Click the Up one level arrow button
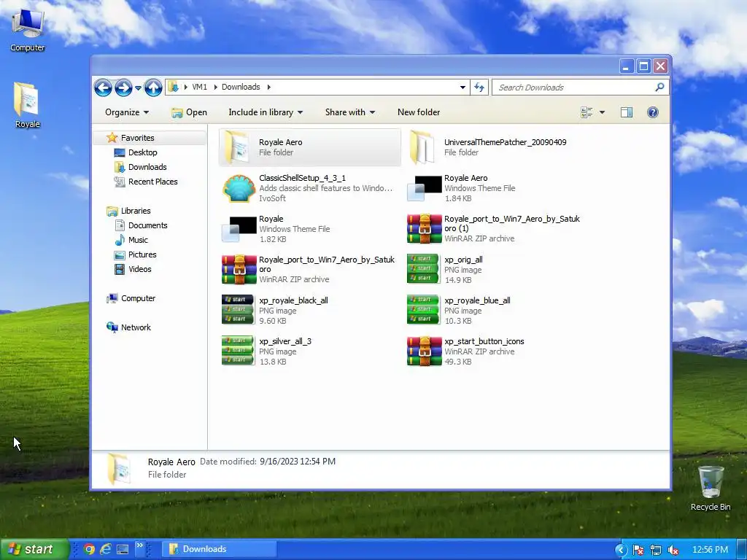This screenshot has width=747, height=560. point(153,87)
